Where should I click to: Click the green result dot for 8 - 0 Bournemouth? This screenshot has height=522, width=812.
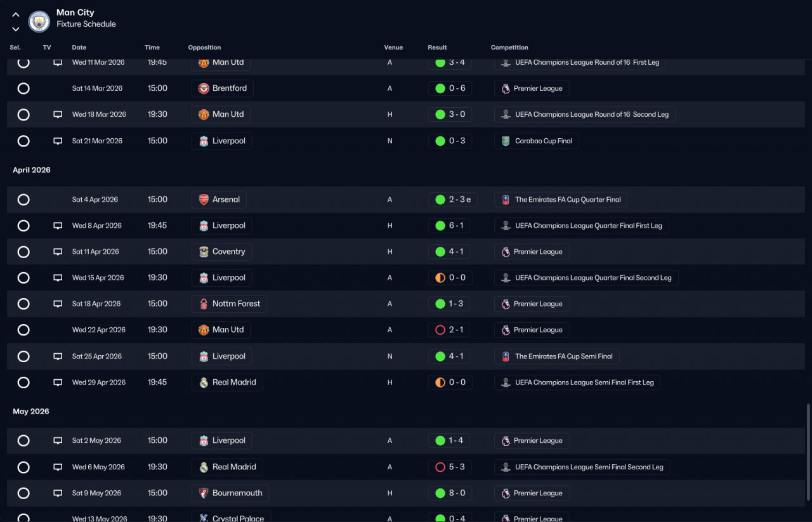[440, 493]
